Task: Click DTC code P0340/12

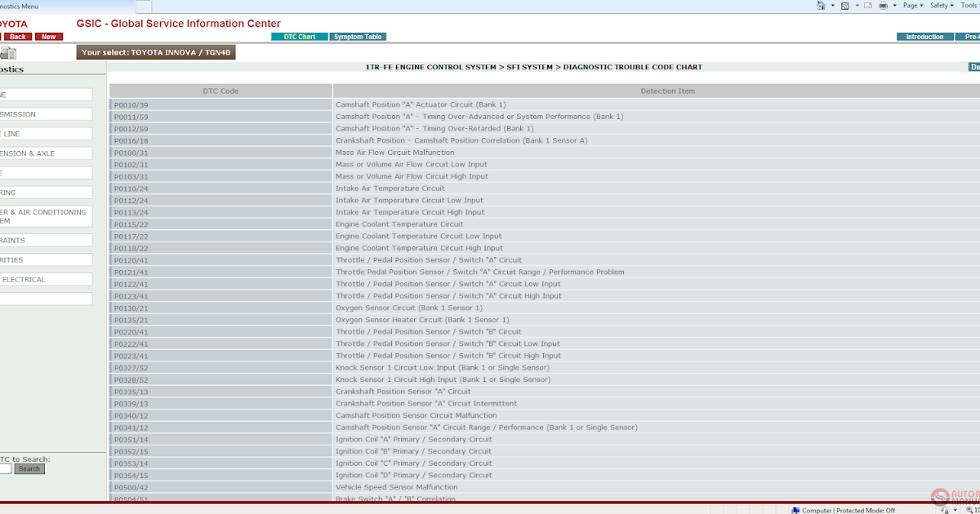Action: point(131,415)
